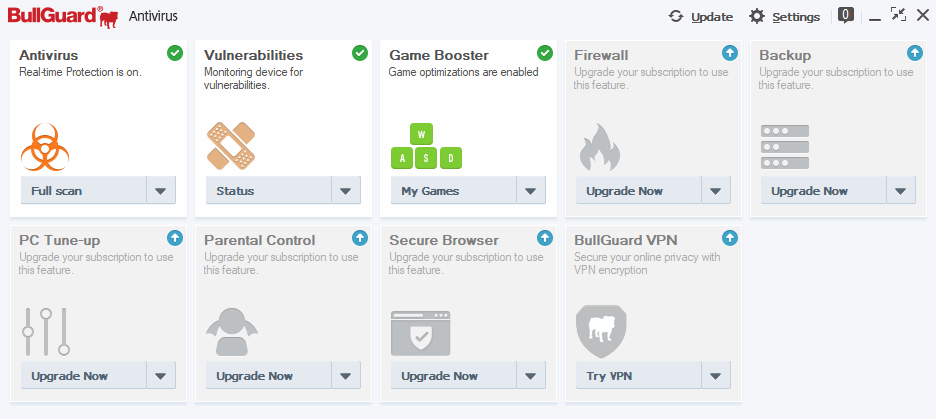Open the Try VPN dropdown arrow
Image resolution: width=936 pixels, height=419 pixels.
716,376
